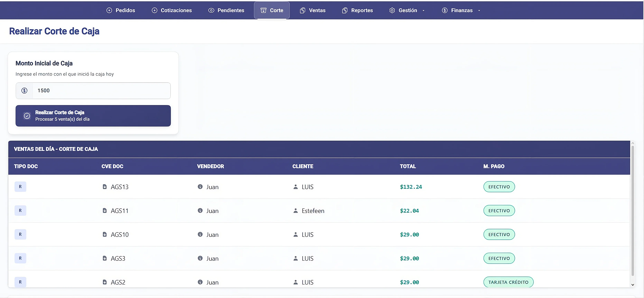
Task: Click the info icon beside Juan in AGS13 row
Action: (200, 187)
